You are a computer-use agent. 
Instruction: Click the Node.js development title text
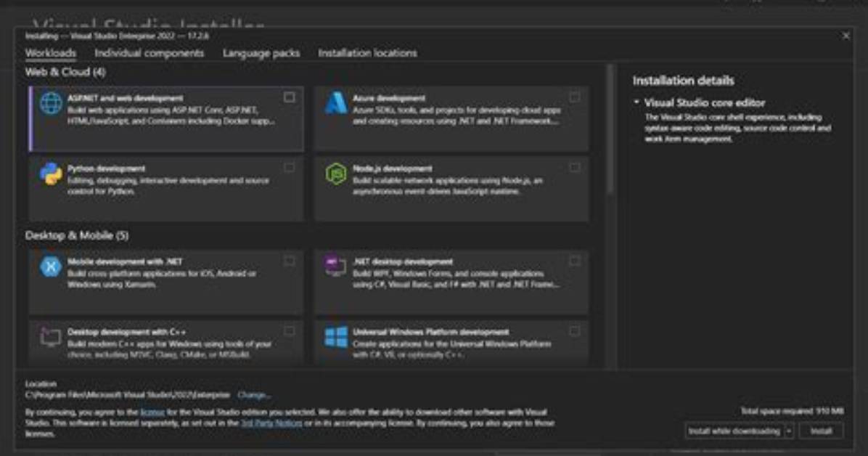coord(393,168)
